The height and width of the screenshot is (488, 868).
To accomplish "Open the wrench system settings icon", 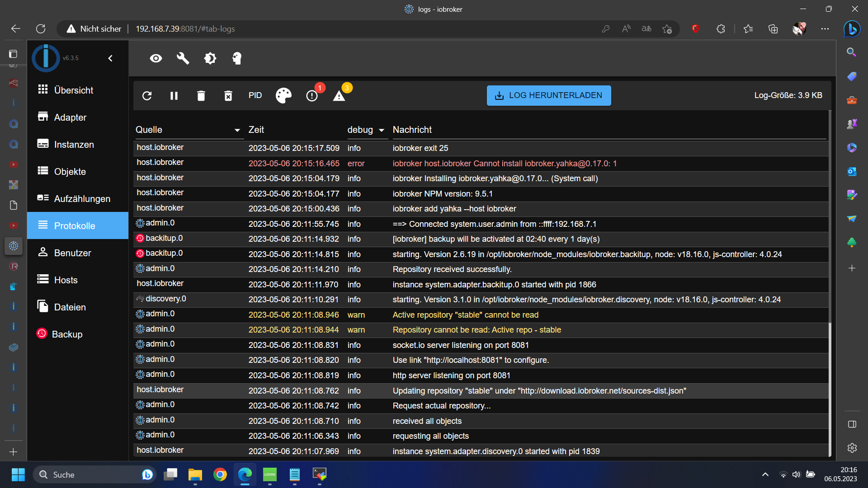I will coord(183,58).
